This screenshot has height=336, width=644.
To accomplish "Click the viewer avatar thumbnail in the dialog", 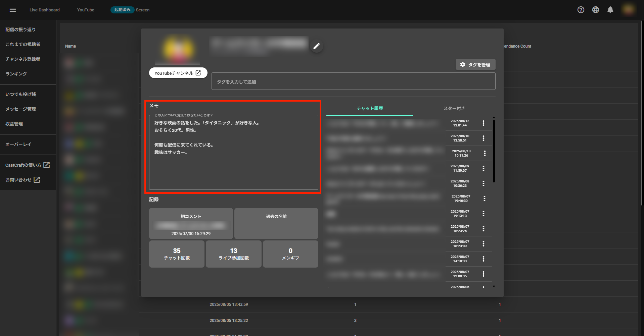I will (178, 49).
